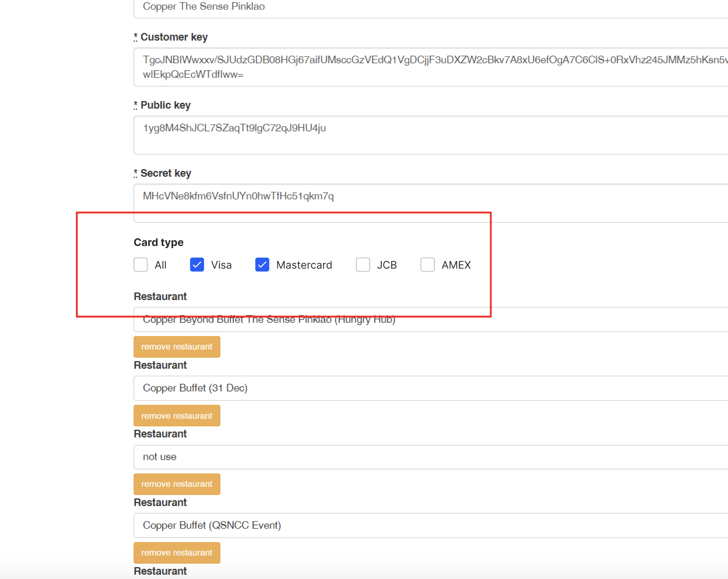The height and width of the screenshot is (579, 728).
Task: Uncheck the Visa card type
Action: tap(197, 265)
